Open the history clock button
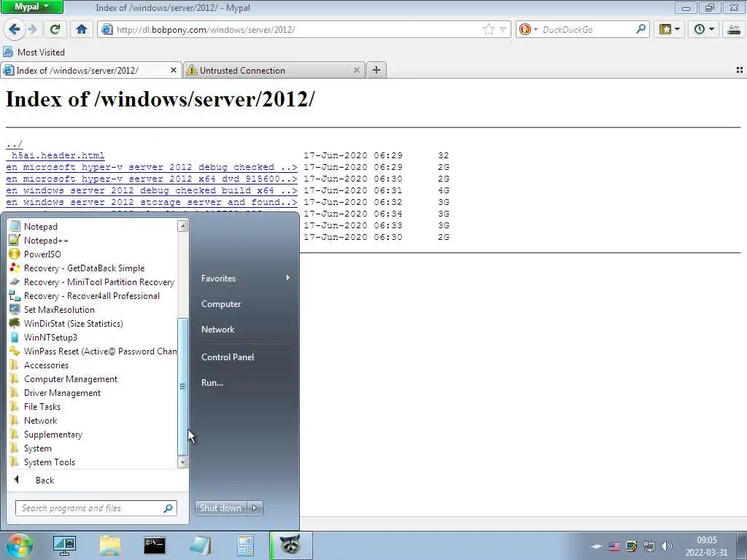The height and width of the screenshot is (560, 747). [x=704, y=29]
